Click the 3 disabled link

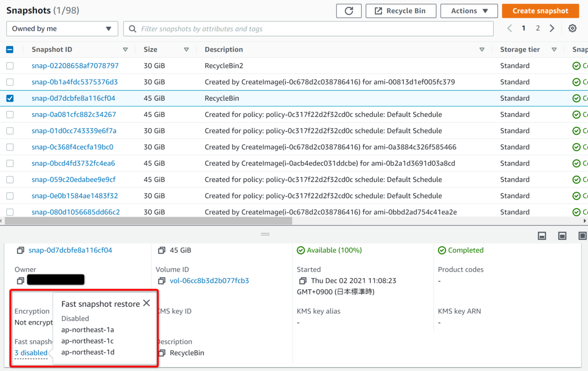coord(31,353)
